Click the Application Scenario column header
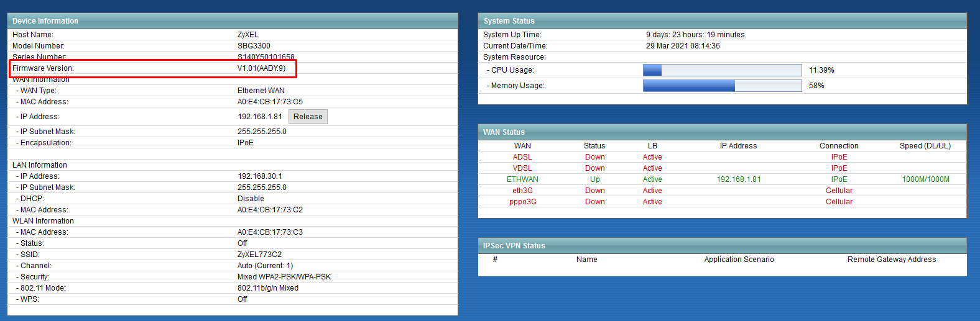This screenshot has height=321, width=980. (739, 260)
